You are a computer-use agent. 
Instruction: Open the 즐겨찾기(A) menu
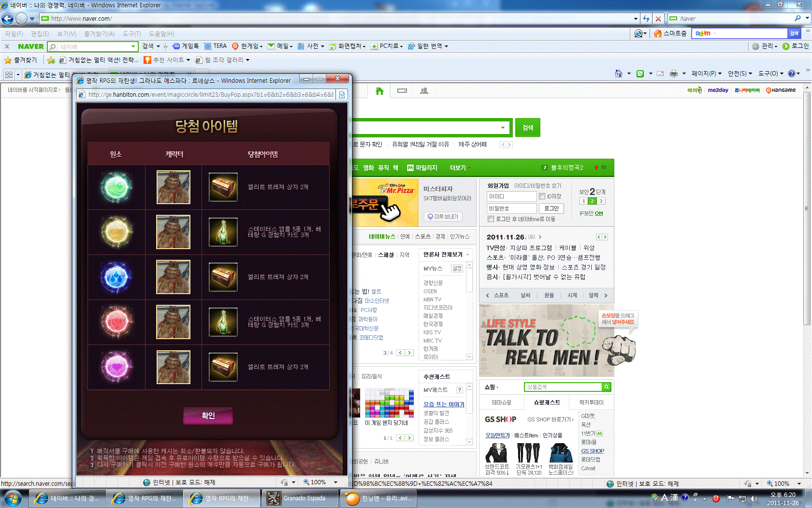coord(99,34)
